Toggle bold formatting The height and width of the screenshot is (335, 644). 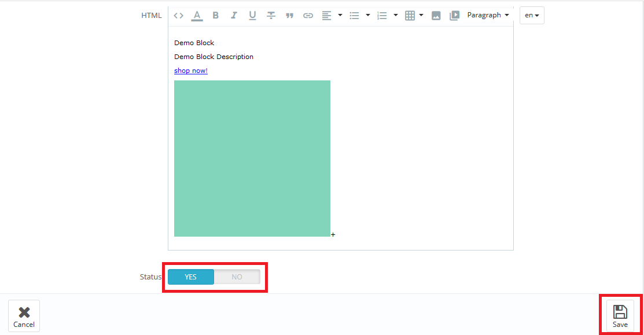coord(215,16)
